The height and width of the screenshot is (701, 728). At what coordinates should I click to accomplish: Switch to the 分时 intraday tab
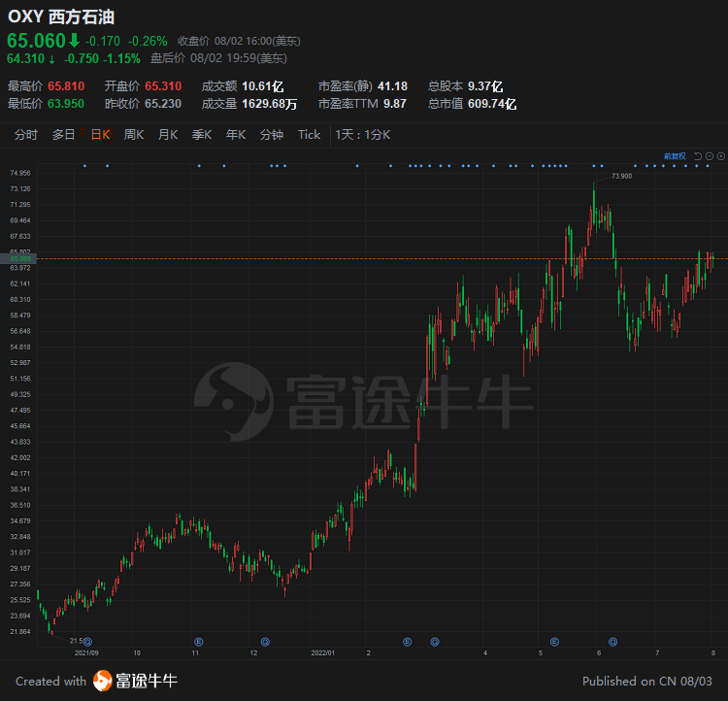(26, 135)
